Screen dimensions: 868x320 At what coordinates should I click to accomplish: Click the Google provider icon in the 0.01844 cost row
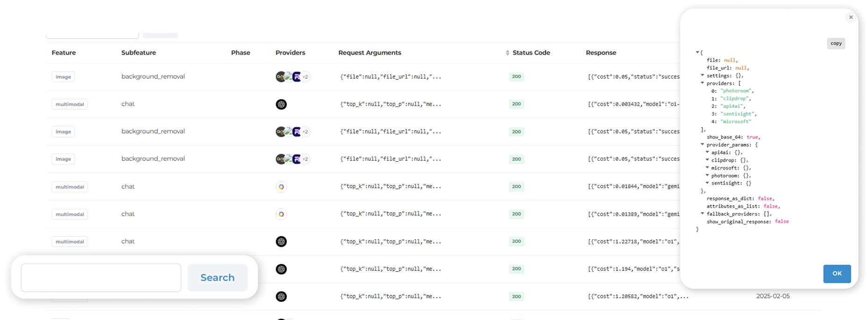click(x=281, y=187)
